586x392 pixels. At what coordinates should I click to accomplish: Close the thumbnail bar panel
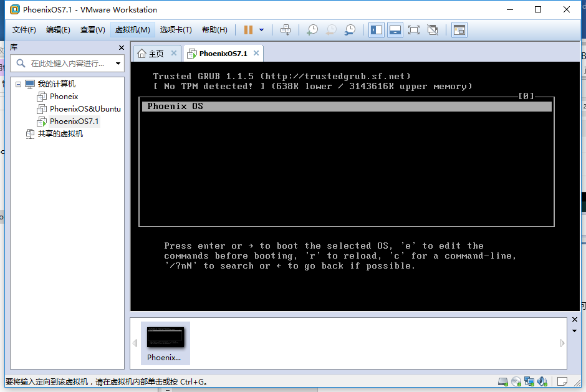574,320
